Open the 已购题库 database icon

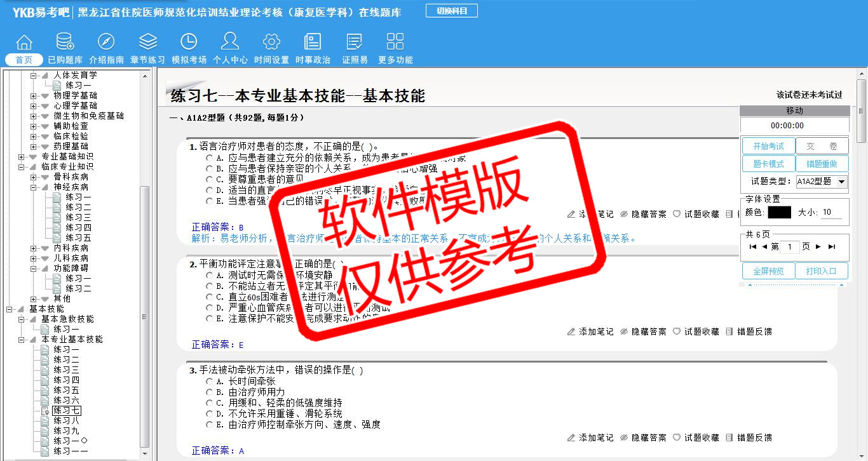[65, 42]
